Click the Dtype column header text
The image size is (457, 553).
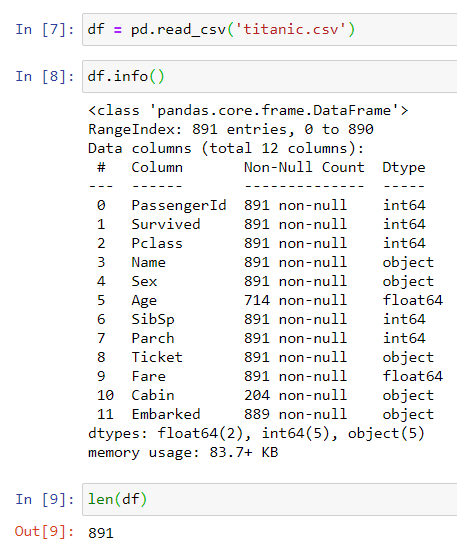[404, 168]
